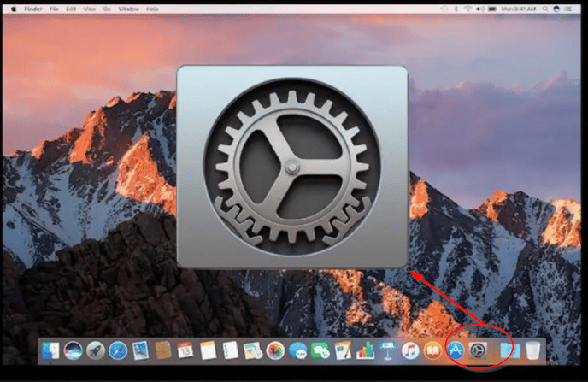The width and height of the screenshot is (588, 382).
Task: Click battery status icon
Action: (x=493, y=9)
